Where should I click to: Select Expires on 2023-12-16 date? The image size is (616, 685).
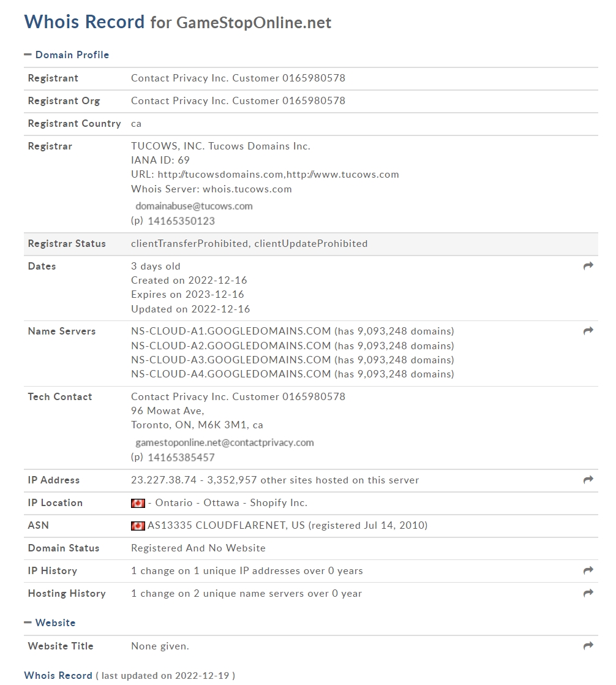(187, 295)
